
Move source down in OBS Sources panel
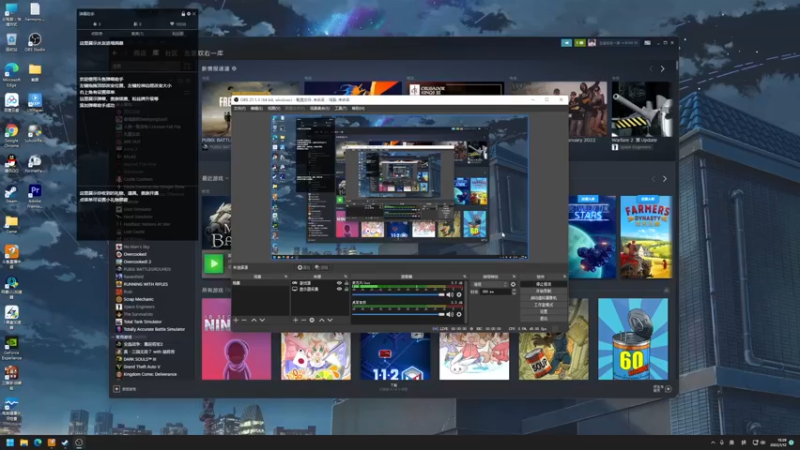(330, 320)
